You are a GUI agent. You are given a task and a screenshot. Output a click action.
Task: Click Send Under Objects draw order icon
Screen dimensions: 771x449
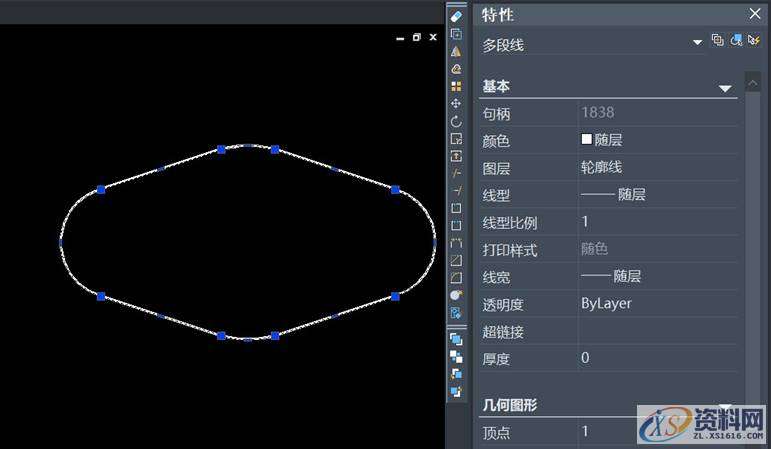[456, 391]
